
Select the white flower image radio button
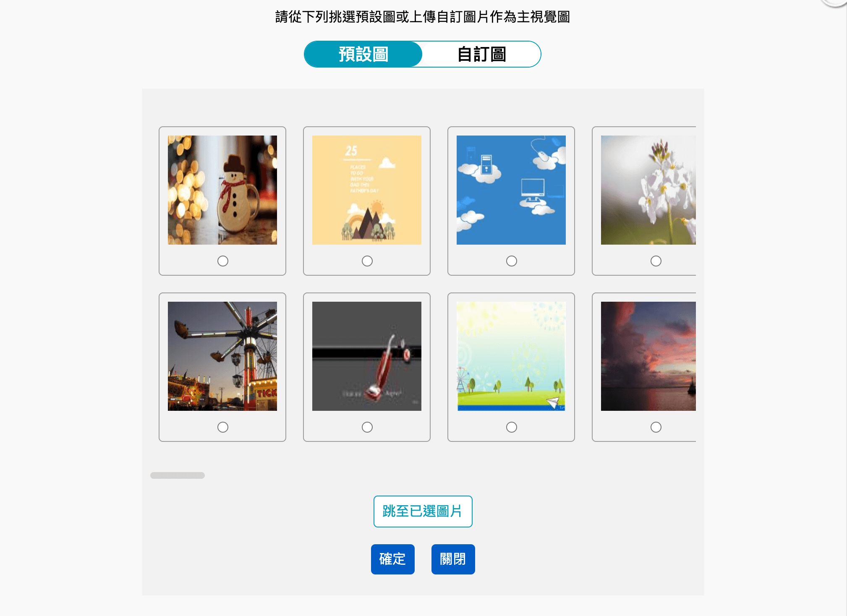[x=656, y=261]
